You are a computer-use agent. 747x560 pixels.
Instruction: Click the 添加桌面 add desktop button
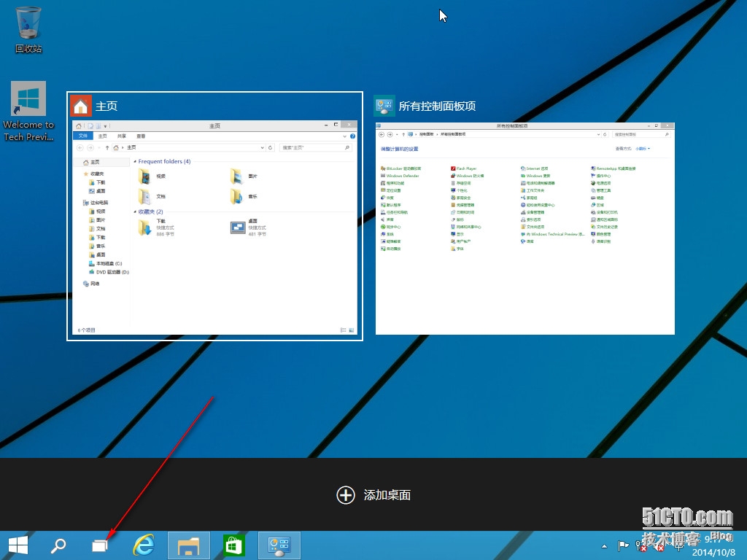pos(373,495)
